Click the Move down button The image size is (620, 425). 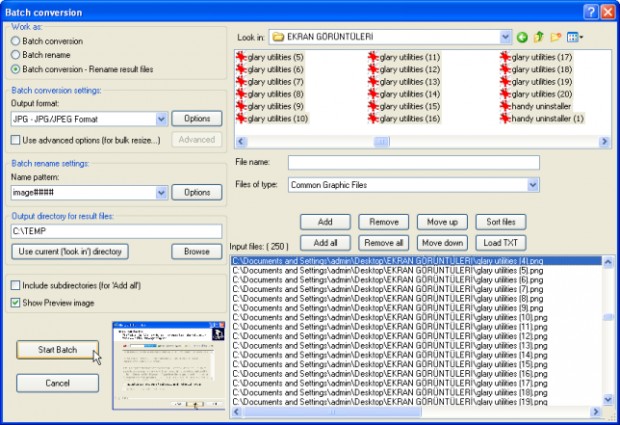[x=442, y=243]
